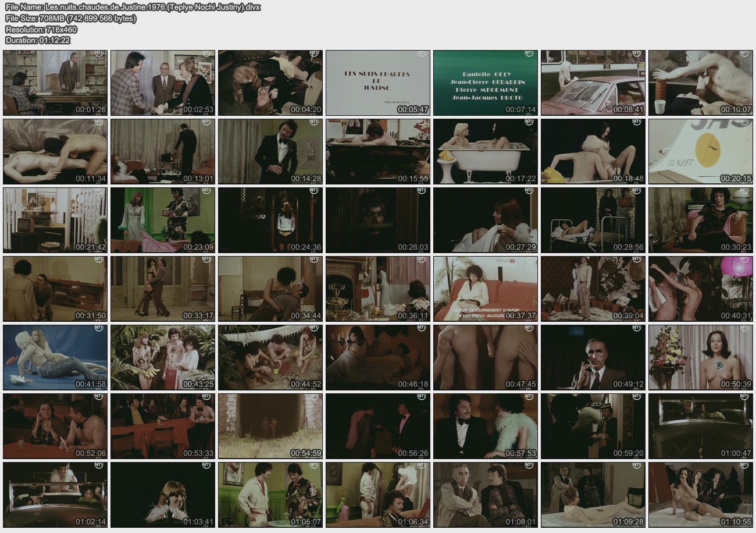Click the thumbnail stamped 00:13:01
Viewport: 756px width, 533px height.
pyautogui.click(x=163, y=151)
